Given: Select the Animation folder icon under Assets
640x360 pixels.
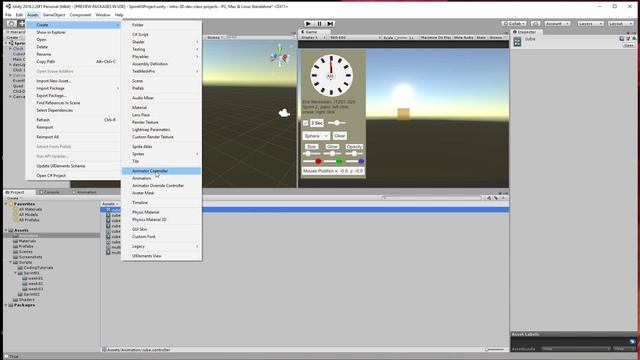Looking at the screenshot, I should (16, 236).
